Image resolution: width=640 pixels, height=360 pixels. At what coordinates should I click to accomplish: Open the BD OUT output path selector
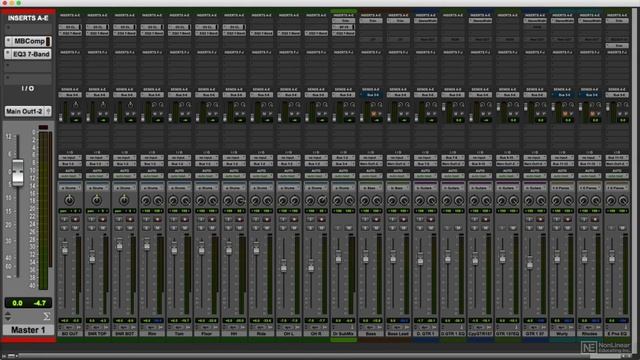[x=70, y=164]
